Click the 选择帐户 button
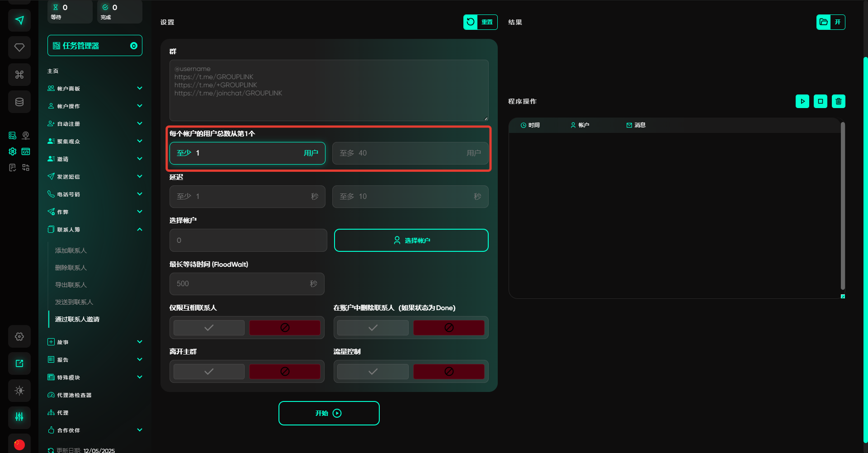The width and height of the screenshot is (868, 453). pyautogui.click(x=411, y=241)
